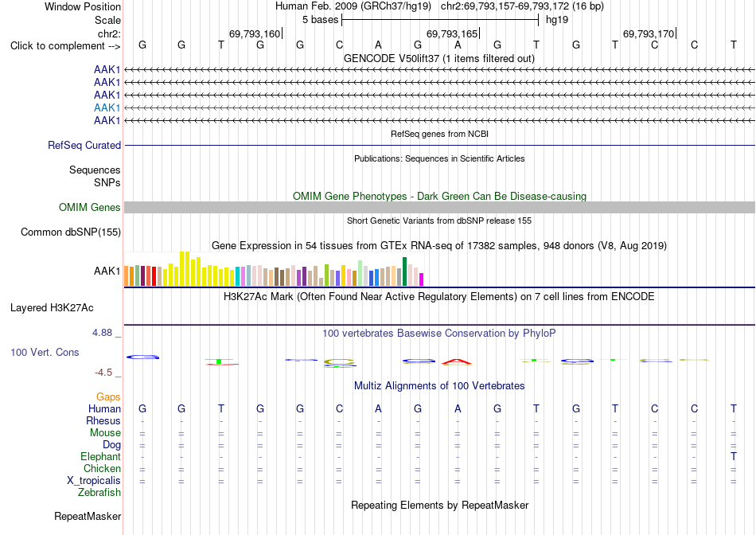756x535 pixels.
Task: Click the AAK1 label beside GTEx bar chart
Action: coord(107,271)
